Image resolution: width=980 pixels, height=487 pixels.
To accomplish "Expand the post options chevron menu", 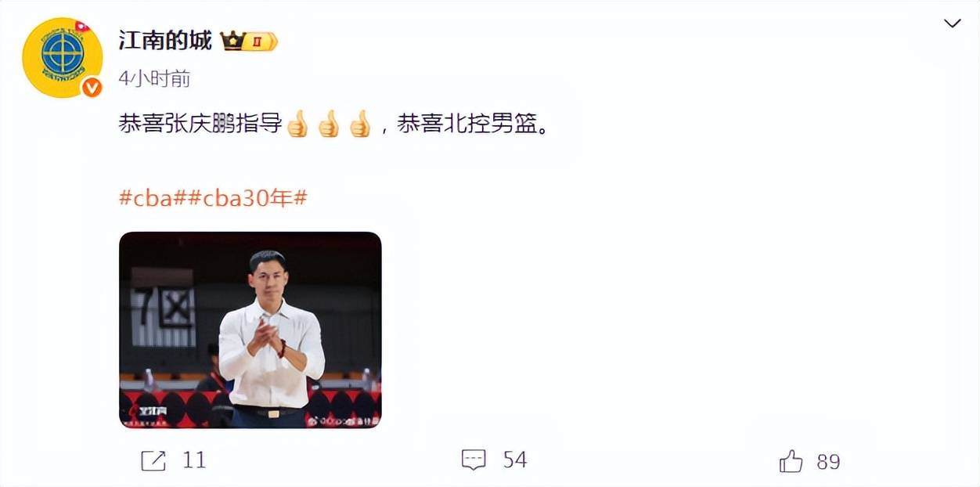I will 952,23.
